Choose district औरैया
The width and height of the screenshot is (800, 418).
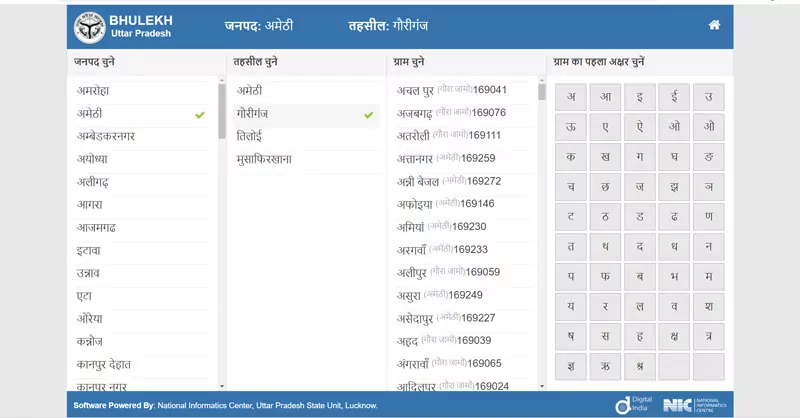[x=142, y=319]
